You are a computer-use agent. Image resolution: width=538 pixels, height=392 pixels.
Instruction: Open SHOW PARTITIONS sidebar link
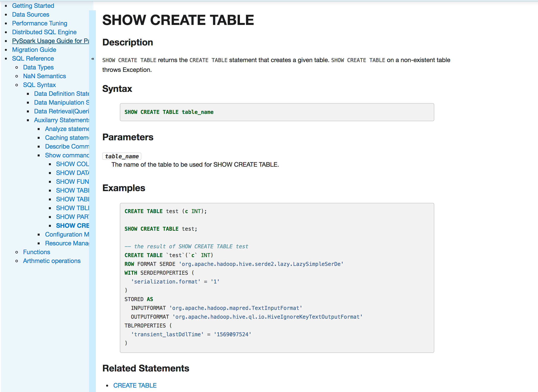72,217
